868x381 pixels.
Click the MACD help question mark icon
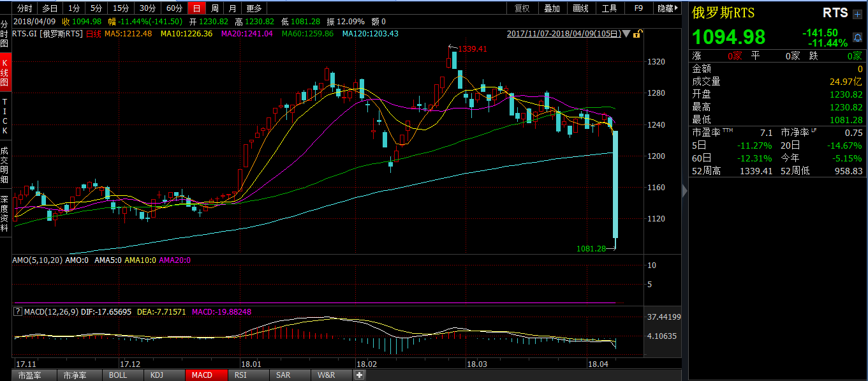pos(18,311)
